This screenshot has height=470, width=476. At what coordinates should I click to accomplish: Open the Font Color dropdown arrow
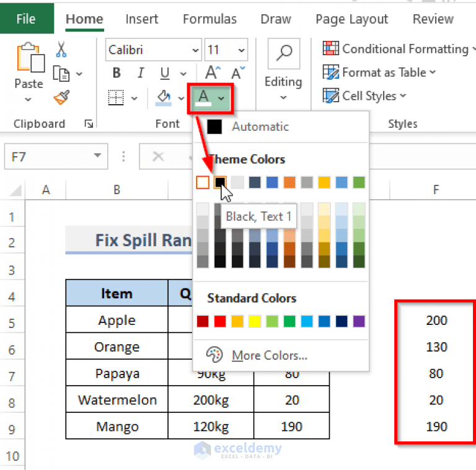(x=221, y=99)
